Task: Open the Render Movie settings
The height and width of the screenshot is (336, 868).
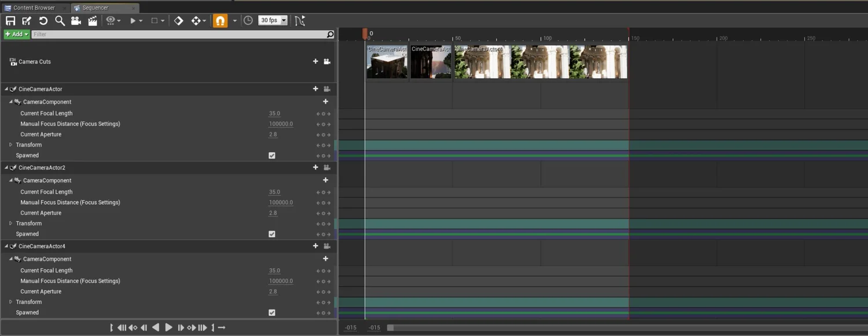Action: 92,20
